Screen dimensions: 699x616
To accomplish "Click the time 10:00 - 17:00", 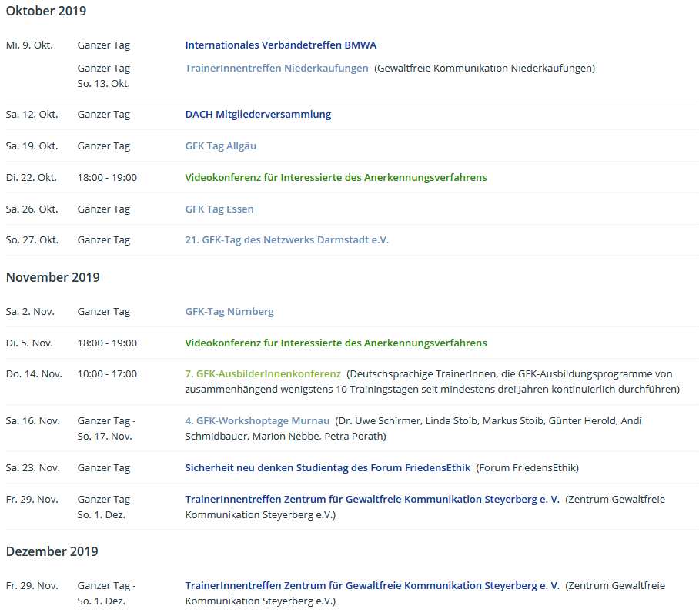I will click(x=107, y=373).
